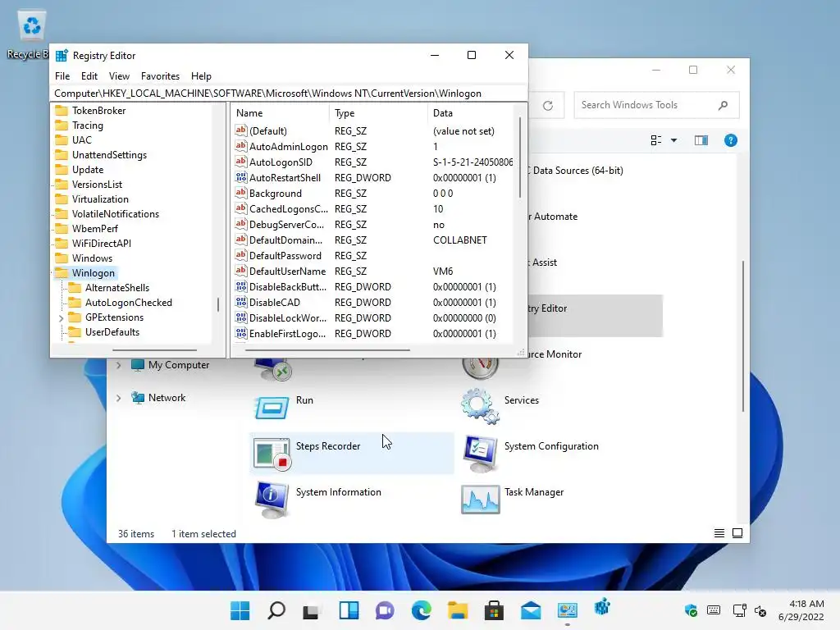Click the values pane vertical scrollbar
The image size is (840, 630).
pos(519,157)
